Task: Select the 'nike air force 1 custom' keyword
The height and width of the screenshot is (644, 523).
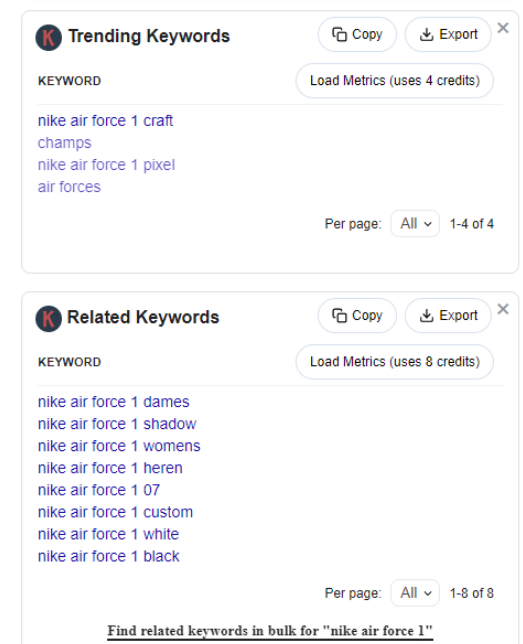Action: point(115,512)
